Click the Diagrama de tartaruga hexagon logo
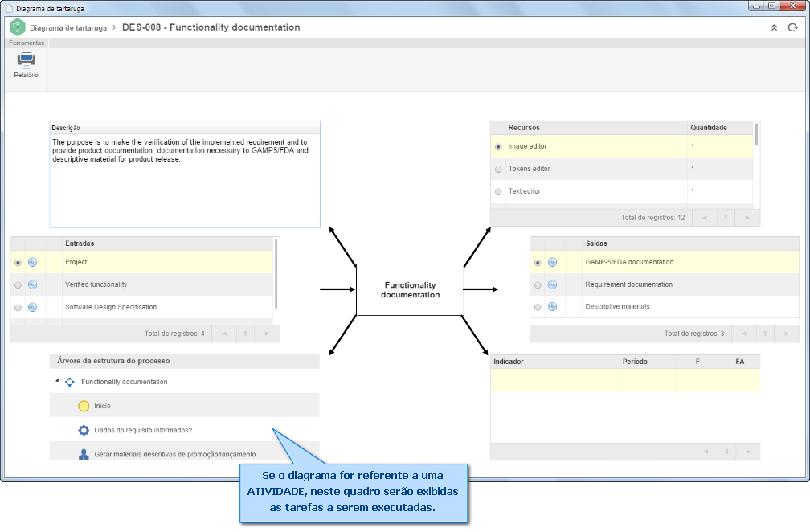The height and width of the screenshot is (532, 810). 18,27
